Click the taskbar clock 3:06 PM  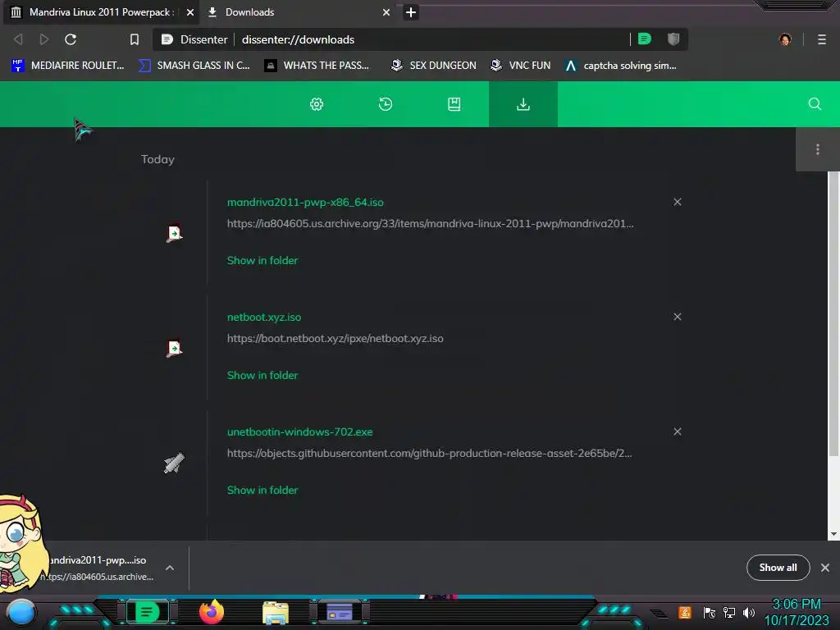[x=796, y=605]
